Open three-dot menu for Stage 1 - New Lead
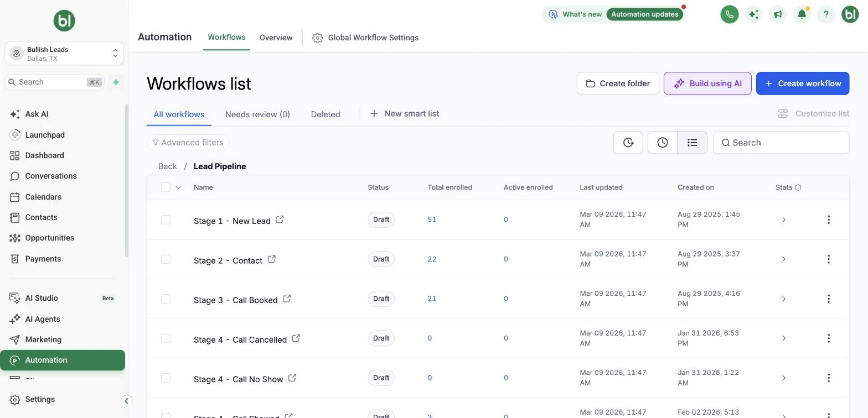 [x=829, y=220]
